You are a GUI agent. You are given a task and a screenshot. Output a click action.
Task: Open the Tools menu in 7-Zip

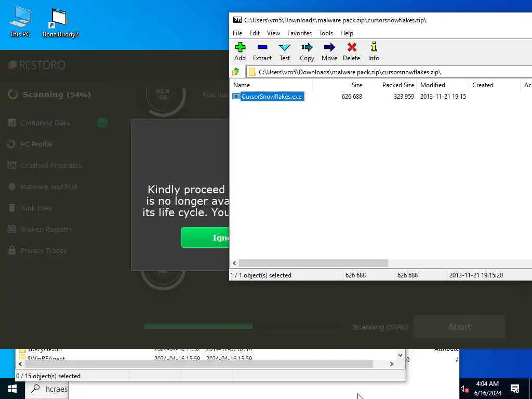pyautogui.click(x=326, y=33)
